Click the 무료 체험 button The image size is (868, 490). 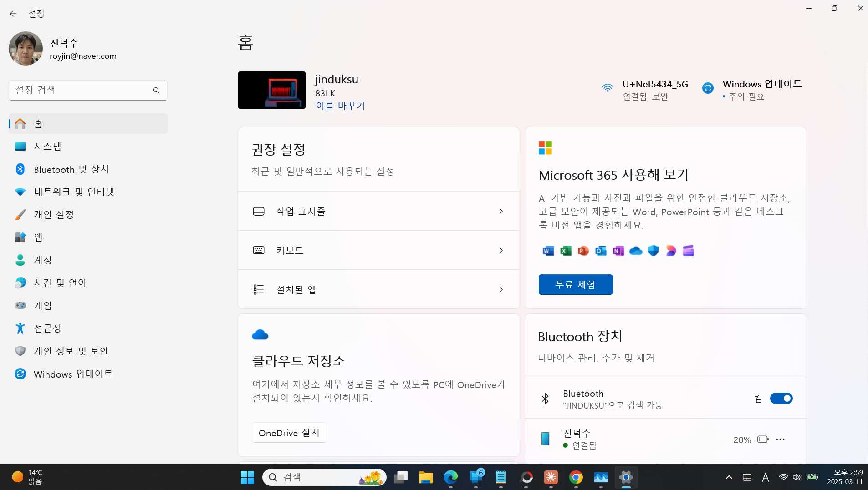(575, 284)
